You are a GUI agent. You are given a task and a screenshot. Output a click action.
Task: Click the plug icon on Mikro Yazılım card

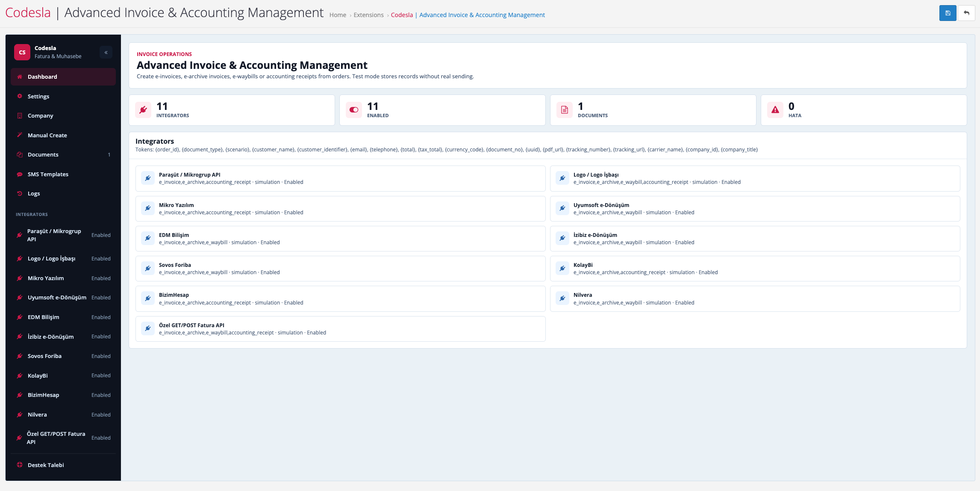tap(148, 208)
